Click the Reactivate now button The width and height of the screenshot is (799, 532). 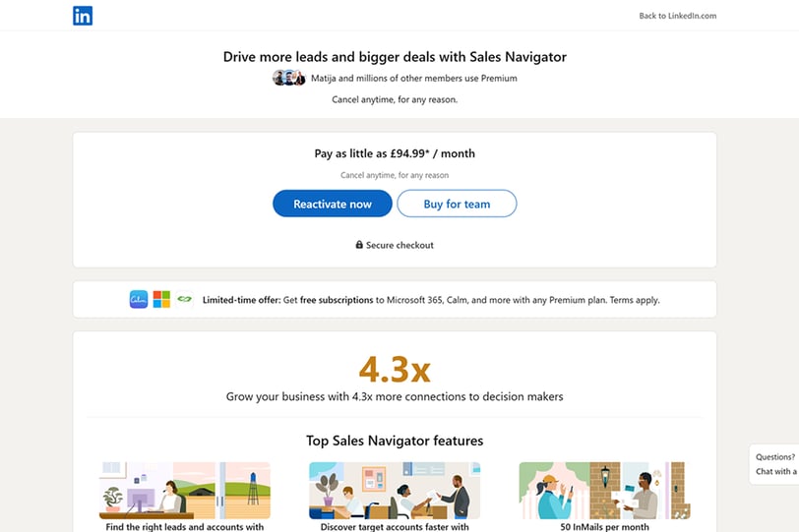[333, 204]
